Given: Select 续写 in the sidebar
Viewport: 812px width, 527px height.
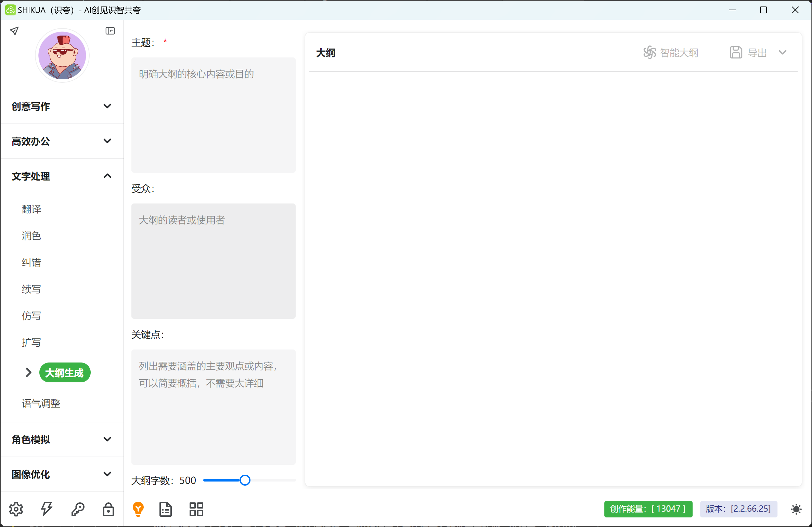Looking at the screenshot, I should [x=31, y=289].
